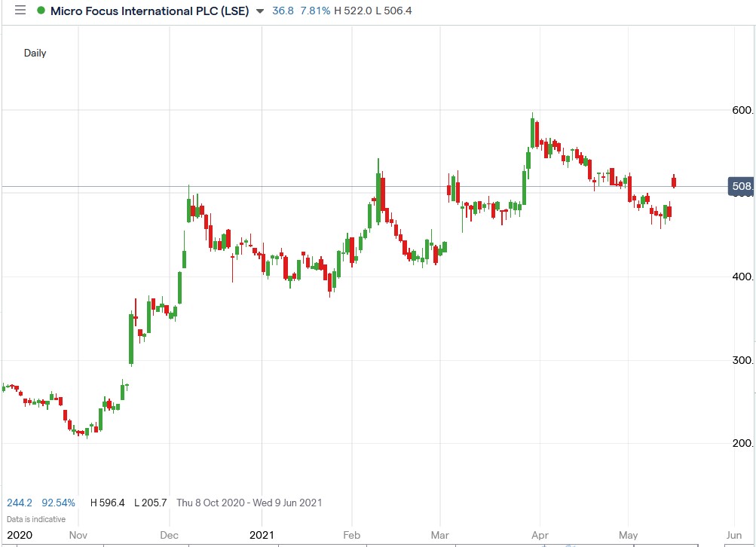
Task: Click the session low value L 506.4
Action: click(x=392, y=11)
